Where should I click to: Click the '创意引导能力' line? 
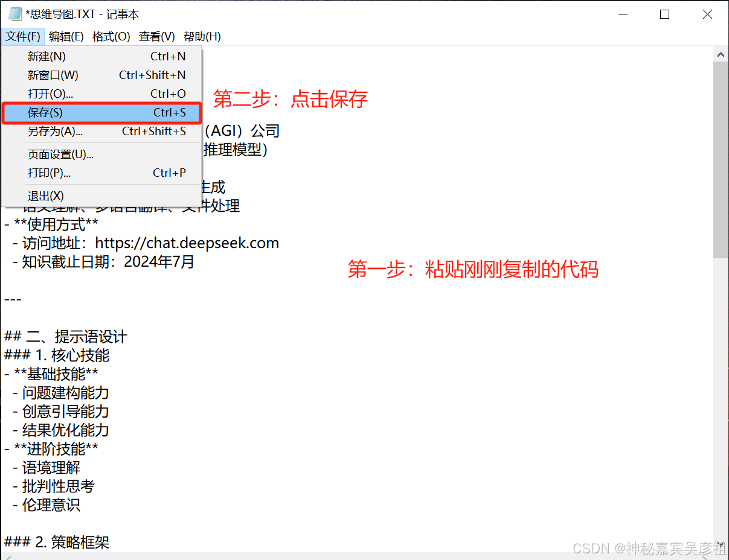tap(61, 412)
